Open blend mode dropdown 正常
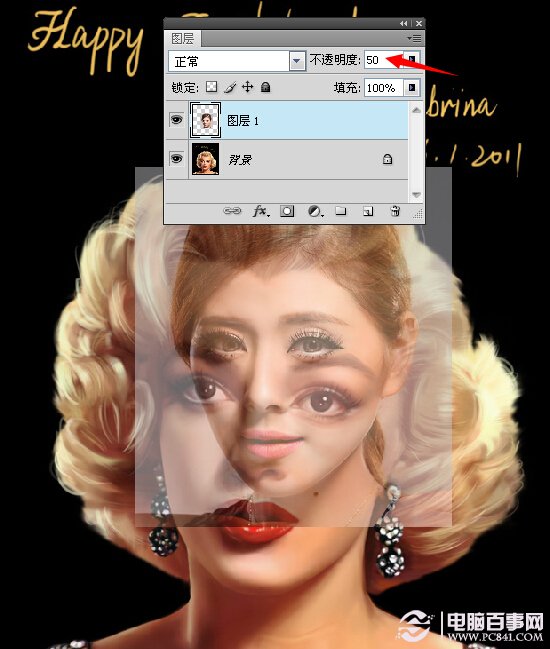Screen dimensions: 550x649 [x=237, y=62]
